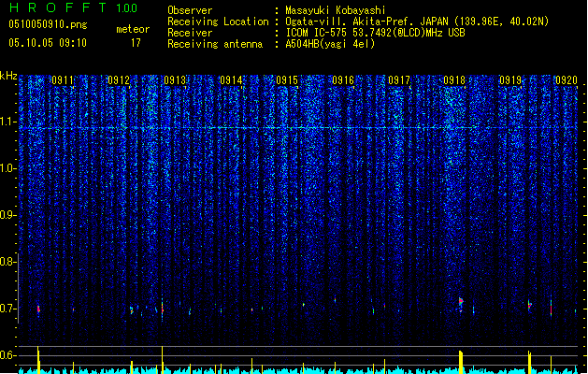Click the 0919 time marker
The width and height of the screenshot is (588, 374).
pyautogui.click(x=510, y=80)
